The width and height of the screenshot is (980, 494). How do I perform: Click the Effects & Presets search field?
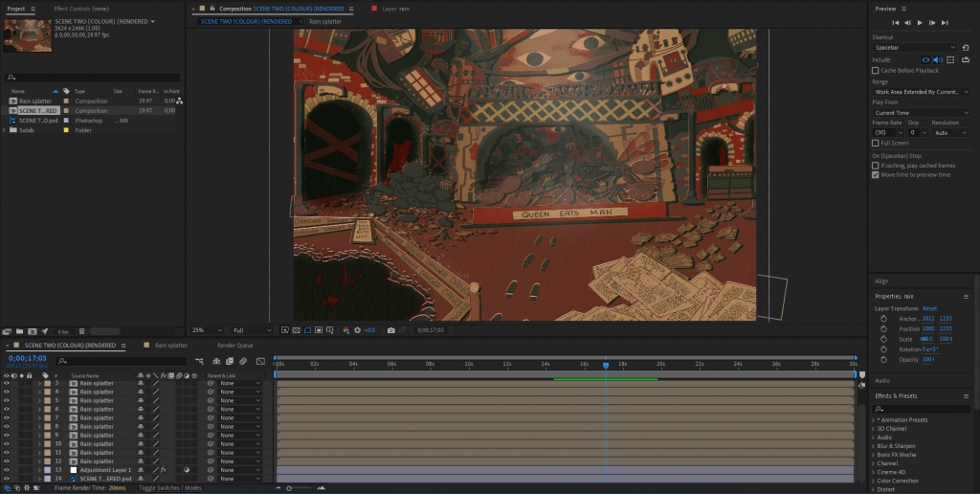[922, 409]
